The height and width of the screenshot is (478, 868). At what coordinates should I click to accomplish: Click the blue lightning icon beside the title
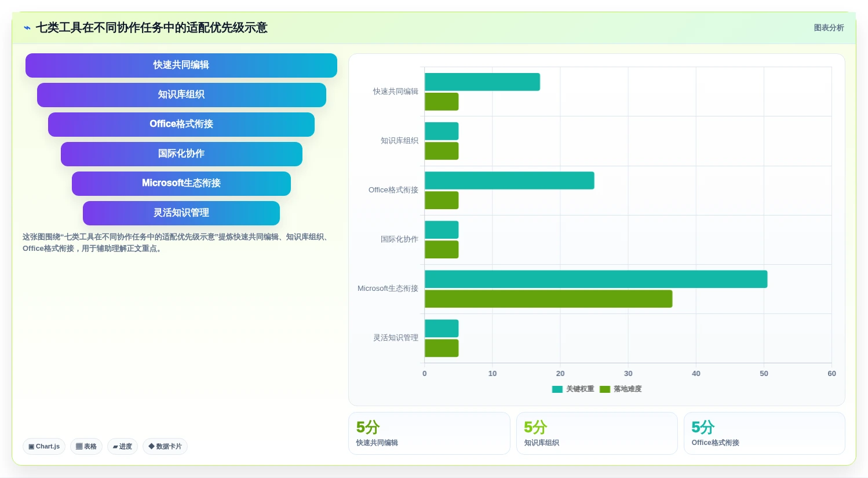(x=27, y=28)
